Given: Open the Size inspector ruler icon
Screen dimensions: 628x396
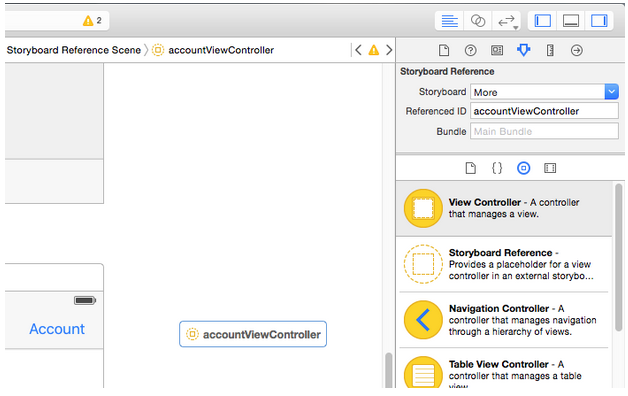Looking at the screenshot, I should (x=550, y=50).
